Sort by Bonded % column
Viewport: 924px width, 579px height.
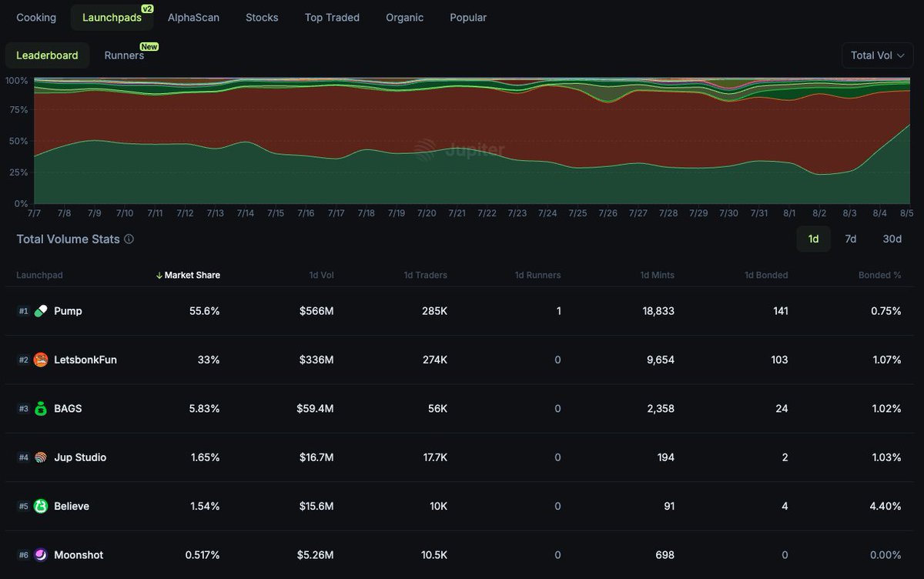click(880, 275)
